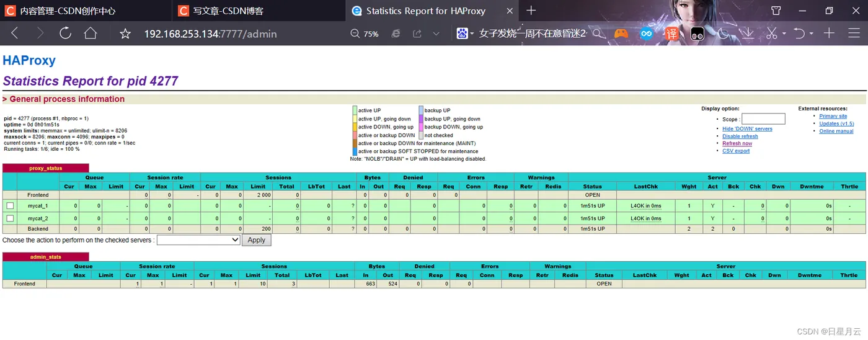Open the HAProxy title link
The height and width of the screenshot is (340, 868).
(x=29, y=60)
